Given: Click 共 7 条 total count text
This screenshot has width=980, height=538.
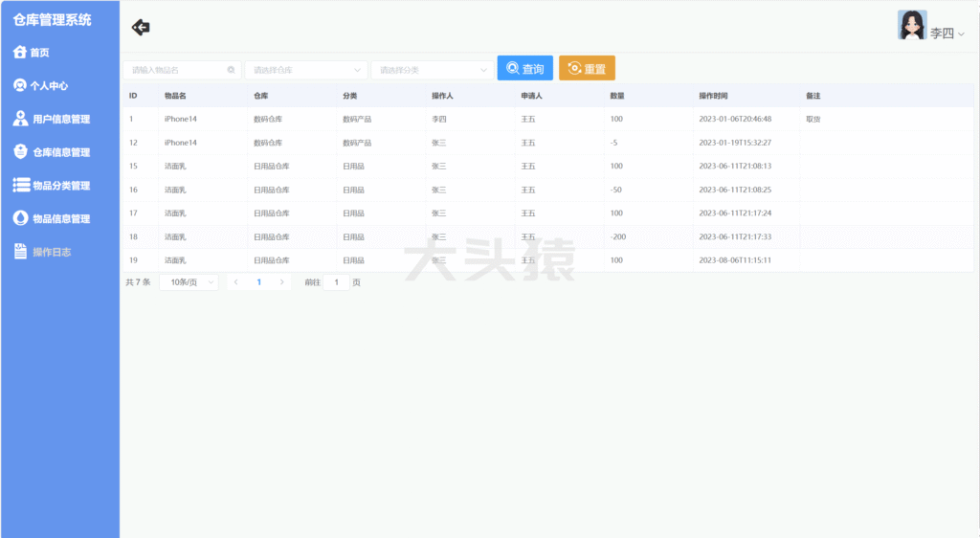Looking at the screenshot, I should click(x=138, y=282).
